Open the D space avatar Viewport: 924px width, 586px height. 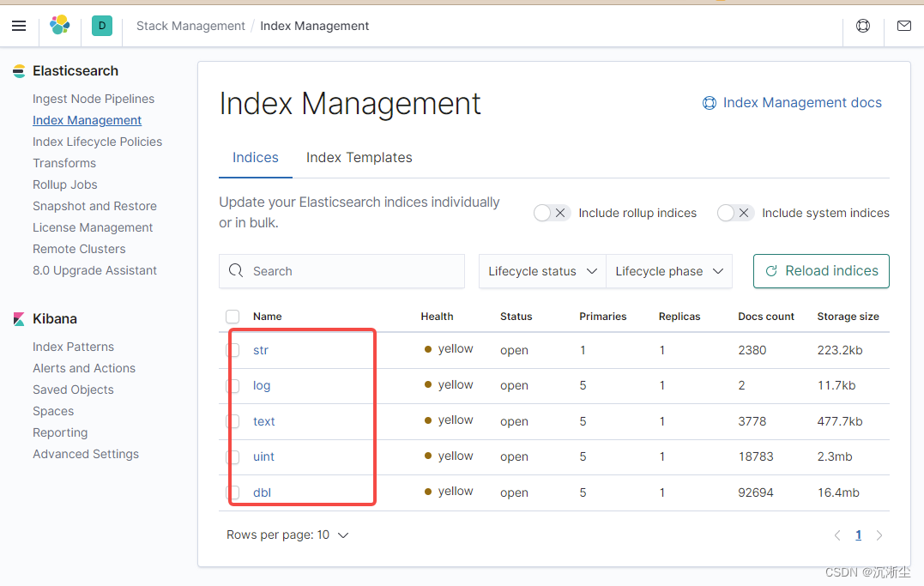click(102, 26)
